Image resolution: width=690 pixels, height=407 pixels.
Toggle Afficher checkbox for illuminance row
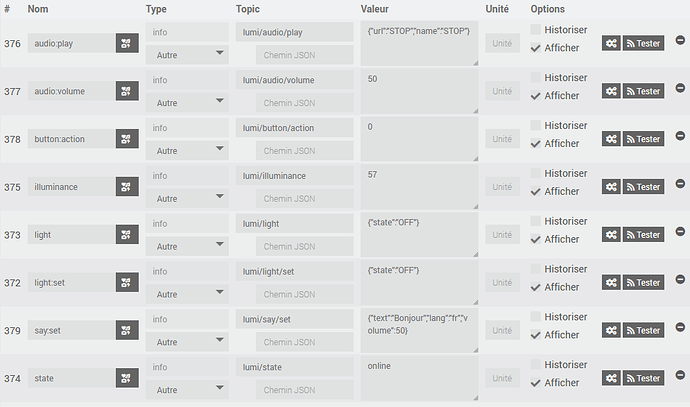tap(536, 191)
